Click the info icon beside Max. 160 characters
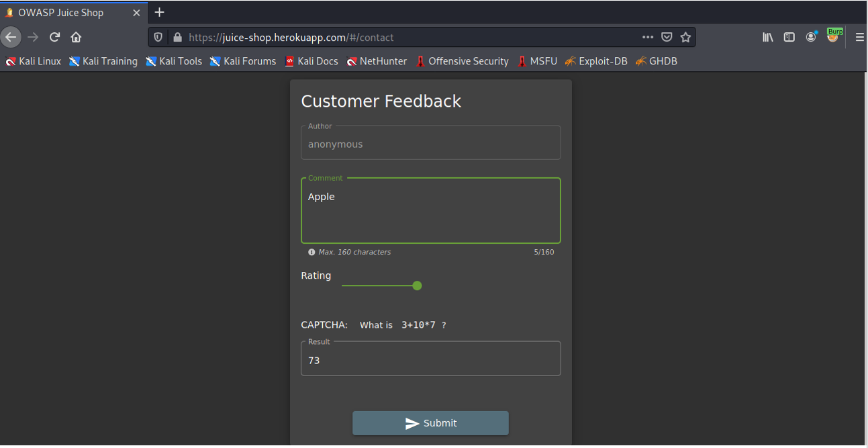The image size is (868, 448). [311, 253]
